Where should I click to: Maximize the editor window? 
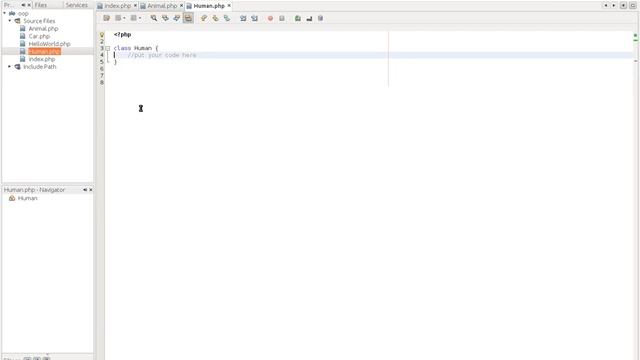633,5
